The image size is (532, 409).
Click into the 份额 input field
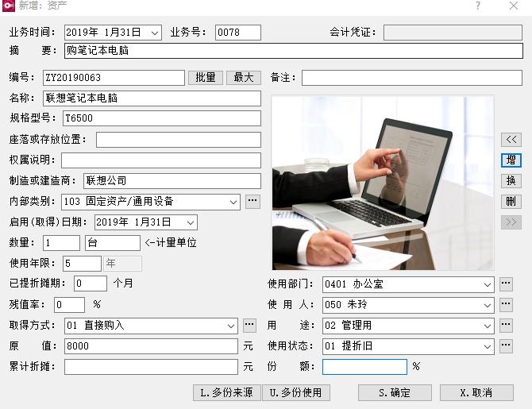tap(364, 367)
